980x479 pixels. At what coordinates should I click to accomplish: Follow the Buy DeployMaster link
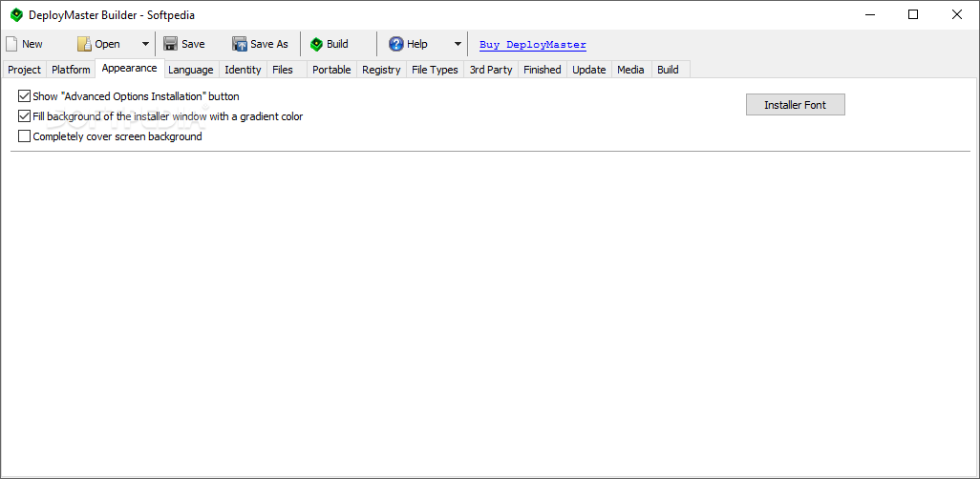532,44
